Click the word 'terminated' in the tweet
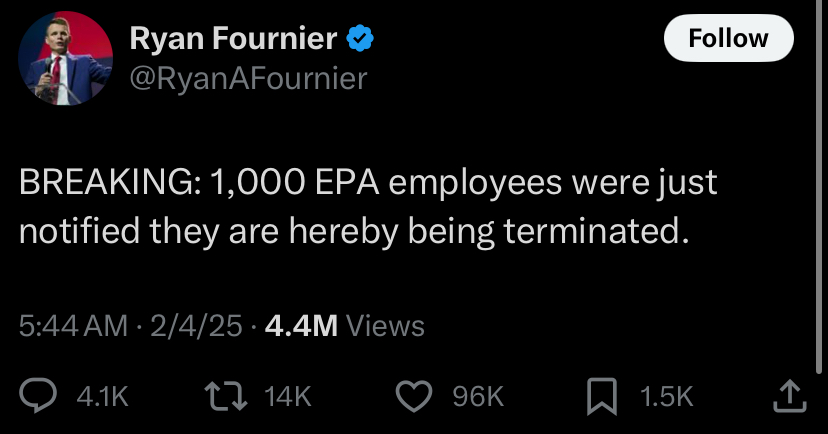This screenshot has height=434, width=828. point(597,231)
